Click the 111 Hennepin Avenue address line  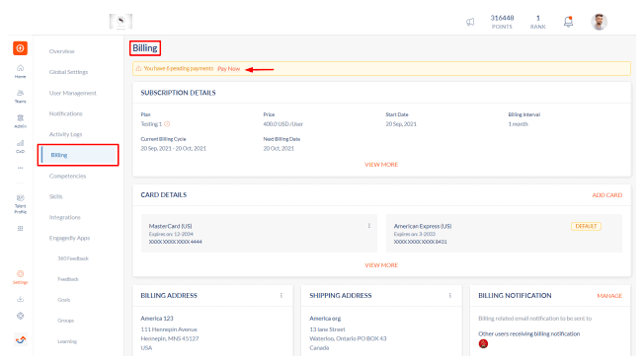click(169, 329)
